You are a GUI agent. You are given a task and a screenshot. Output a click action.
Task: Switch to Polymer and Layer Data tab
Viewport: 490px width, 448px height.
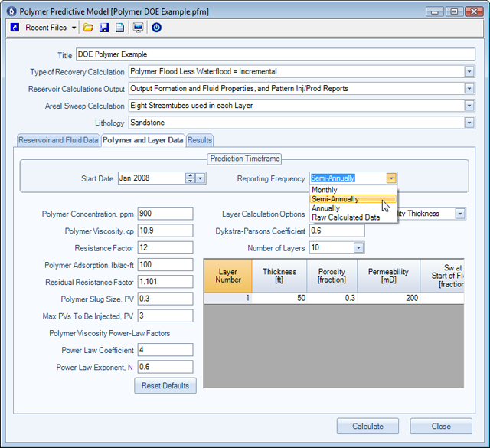[x=143, y=140]
